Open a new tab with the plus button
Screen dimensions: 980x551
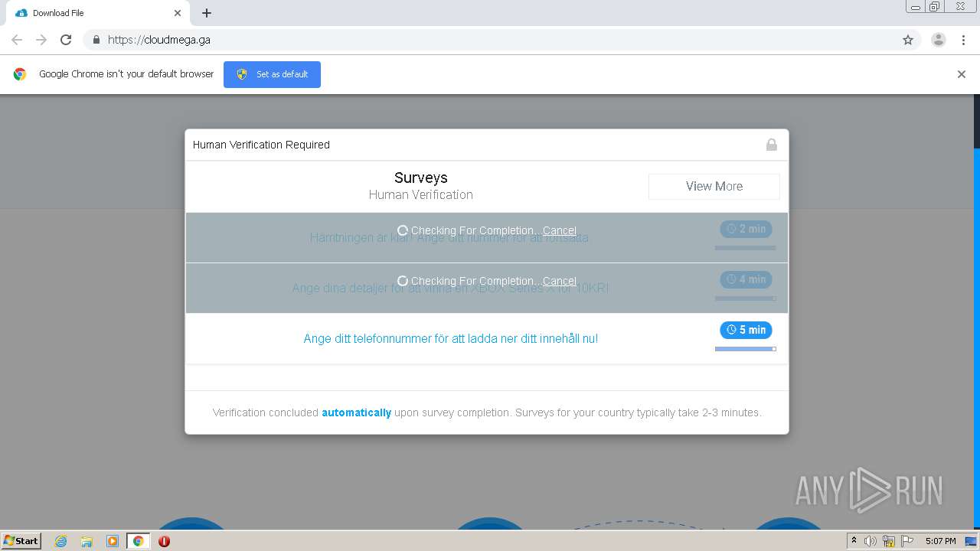[x=207, y=13]
